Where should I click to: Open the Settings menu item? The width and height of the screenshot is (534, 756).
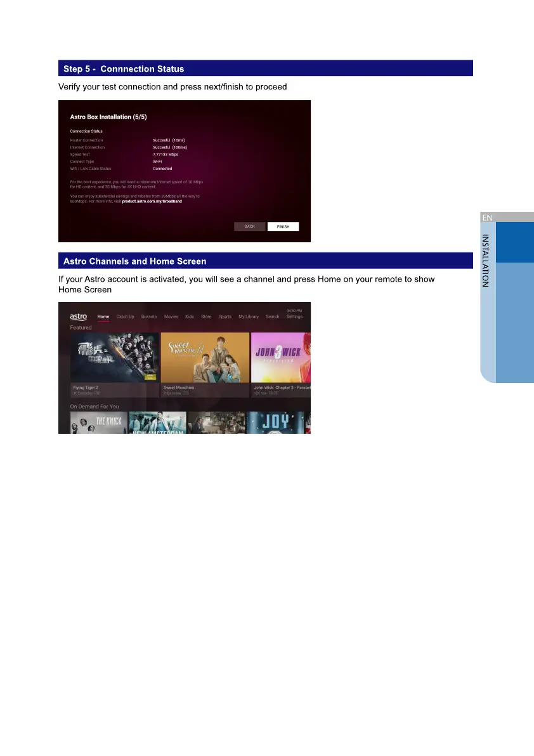(x=294, y=316)
